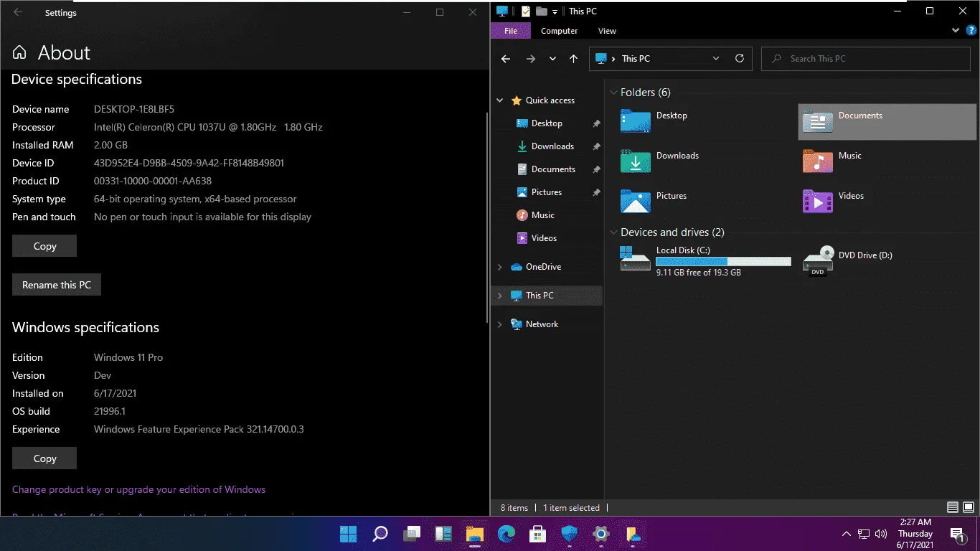This screenshot has width=980, height=551.
Task: Show hidden system tray icons
Action: point(847,534)
